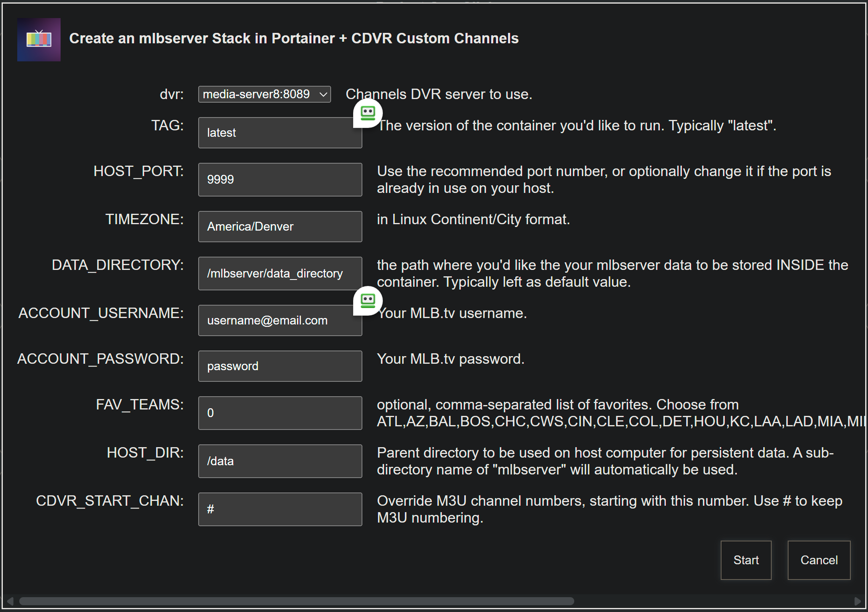This screenshot has width=868, height=612.
Task: Open the dvr server dropdown
Action: tap(264, 94)
